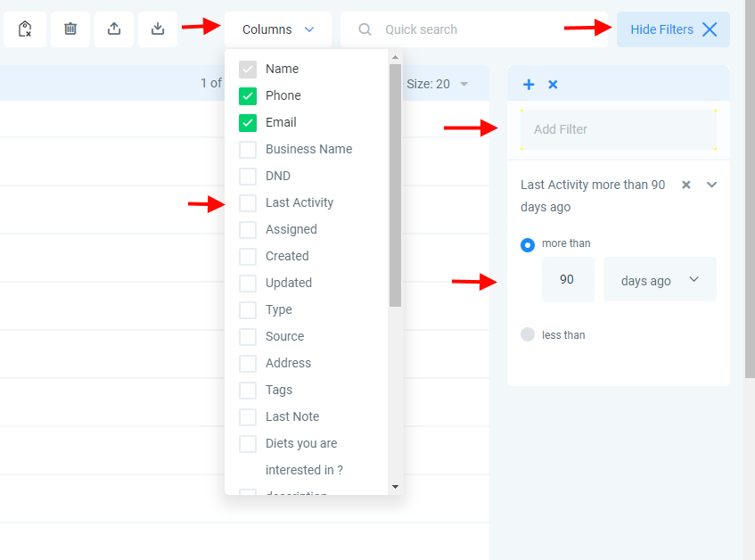Click the Add Filter input field

619,130
